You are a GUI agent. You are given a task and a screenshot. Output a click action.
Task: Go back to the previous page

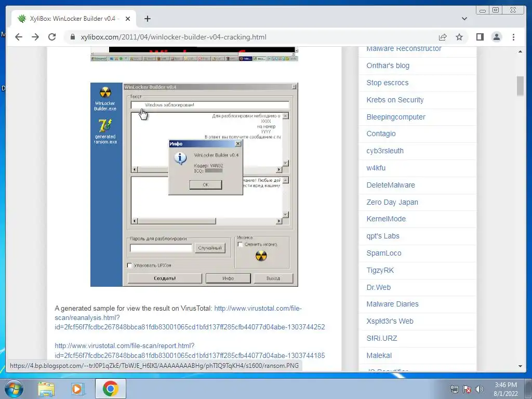pyautogui.click(x=19, y=37)
